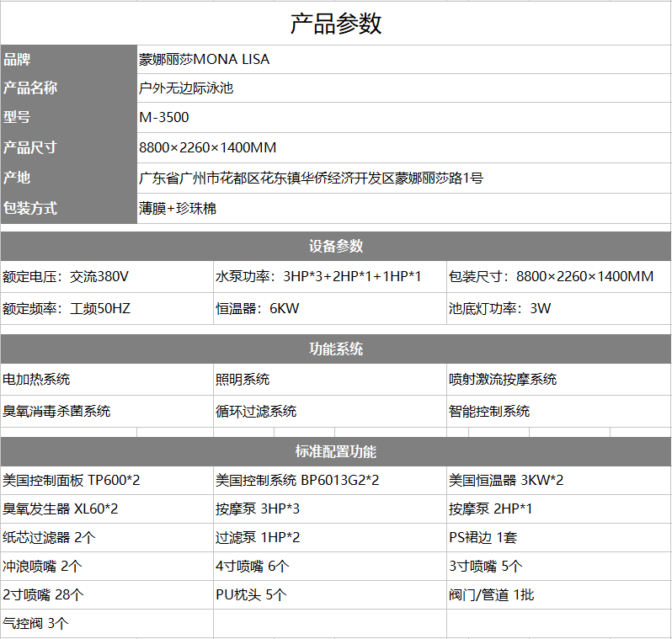Click the 薄膜+珍珠棉 packaging value

[178, 208]
